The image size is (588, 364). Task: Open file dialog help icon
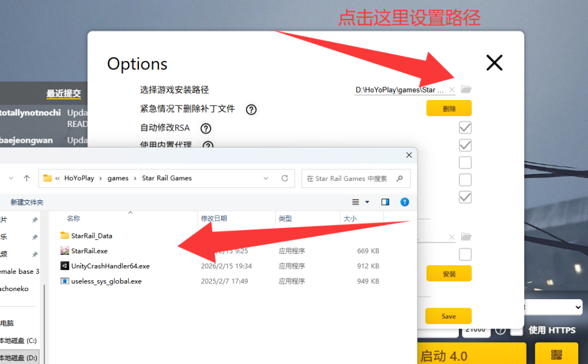pos(404,202)
